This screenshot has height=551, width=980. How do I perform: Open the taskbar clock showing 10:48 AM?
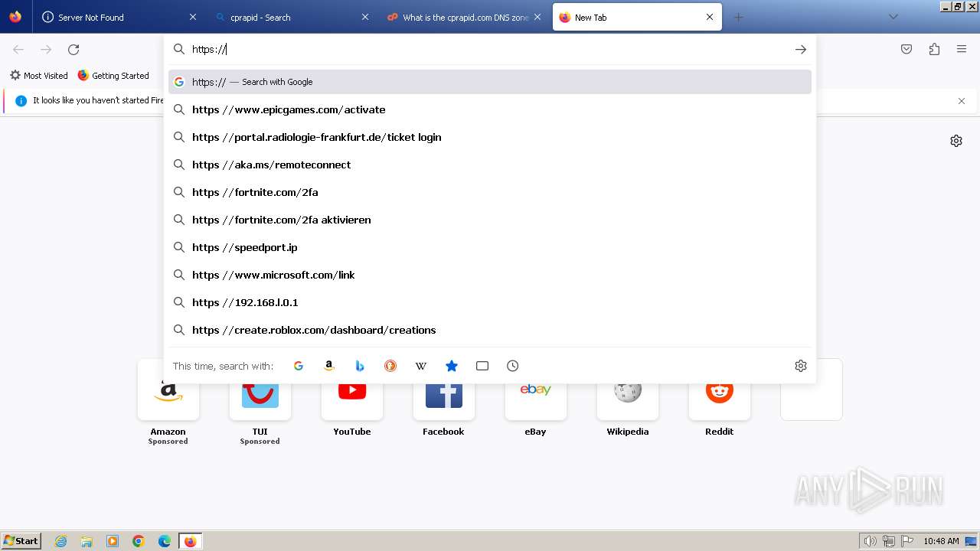[941, 541]
